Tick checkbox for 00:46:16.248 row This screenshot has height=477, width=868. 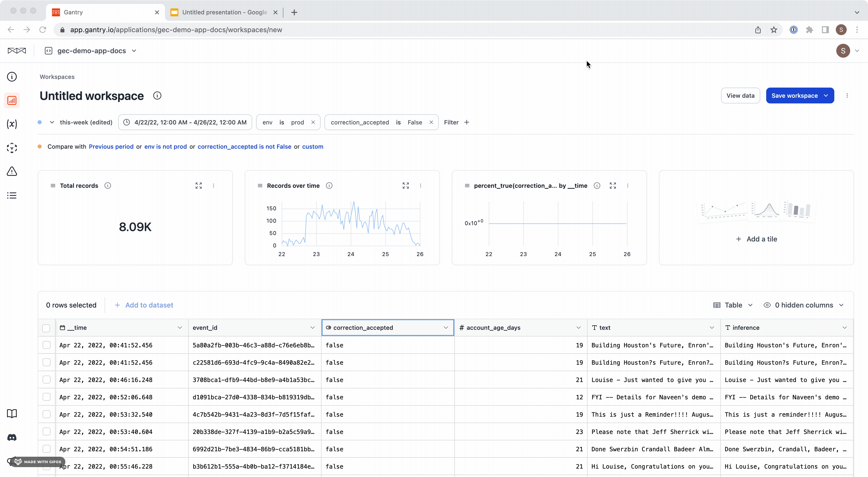tap(47, 380)
